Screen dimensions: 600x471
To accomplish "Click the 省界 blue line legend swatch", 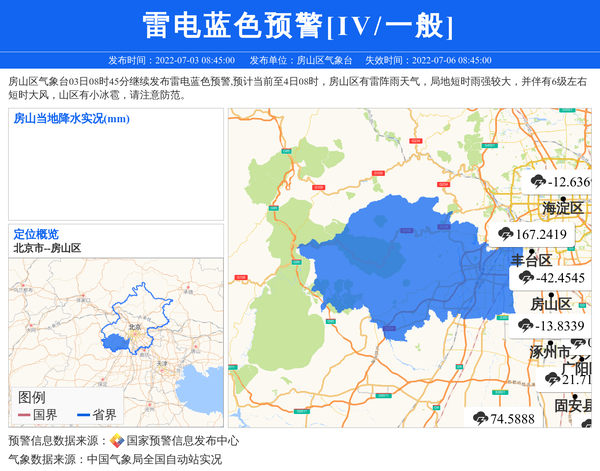I will [x=83, y=415].
